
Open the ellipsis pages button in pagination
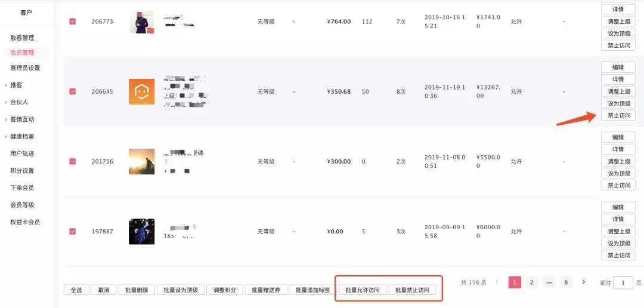coord(549,282)
